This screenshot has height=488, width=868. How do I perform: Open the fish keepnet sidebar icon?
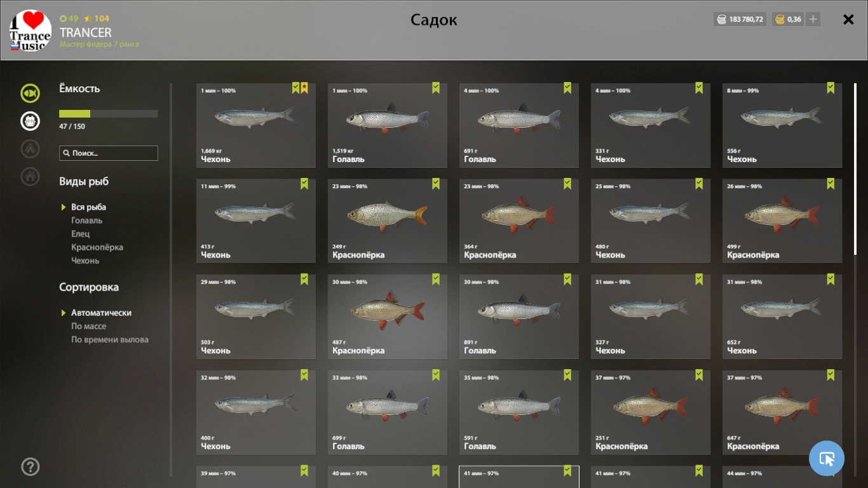coord(30,94)
